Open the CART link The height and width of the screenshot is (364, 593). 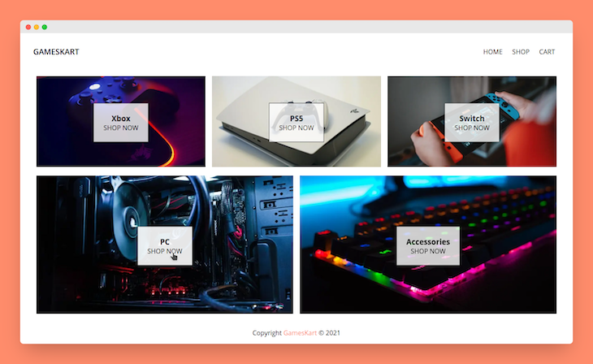tap(547, 52)
